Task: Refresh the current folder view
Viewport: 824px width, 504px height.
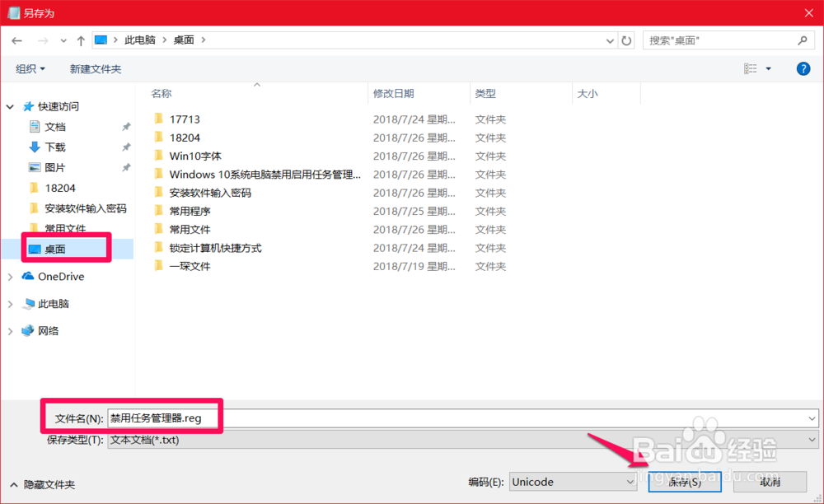Action: coord(625,40)
